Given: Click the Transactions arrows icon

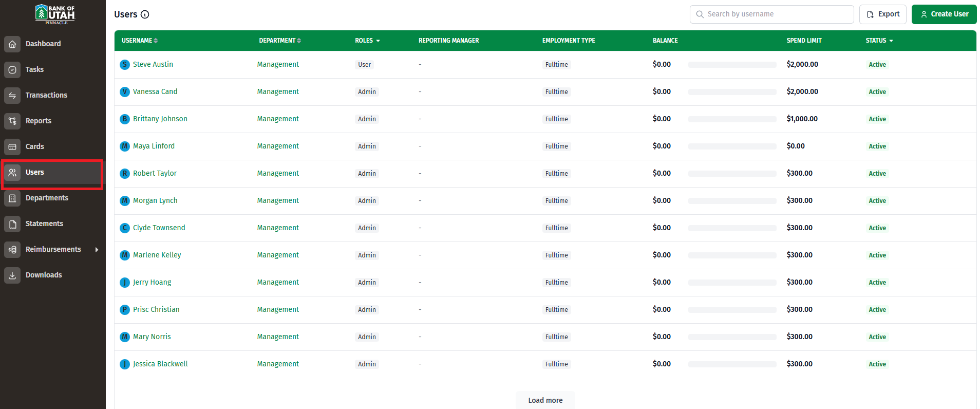Looking at the screenshot, I should [x=12, y=96].
